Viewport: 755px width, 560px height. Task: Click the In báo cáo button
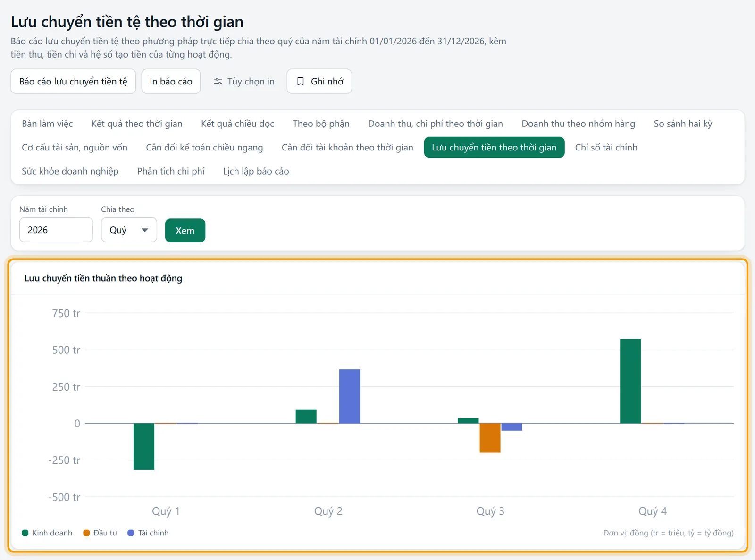(x=171, y=81)
